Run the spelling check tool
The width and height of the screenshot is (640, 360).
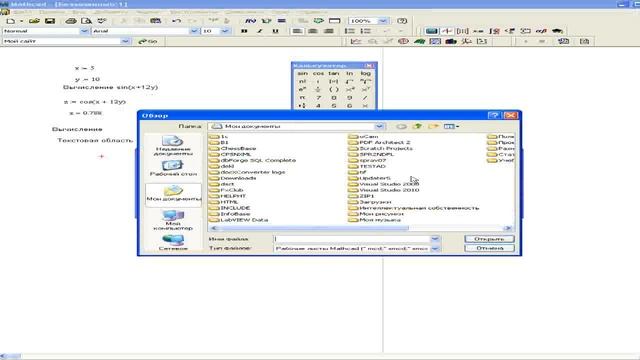102,21
